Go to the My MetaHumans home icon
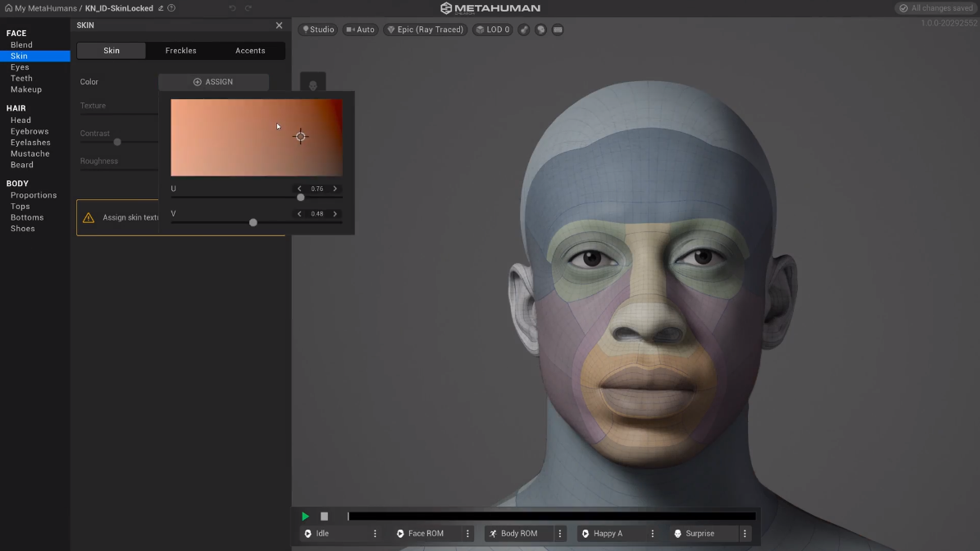This screenshot has width=980, height=551. [x=9, y=8]
